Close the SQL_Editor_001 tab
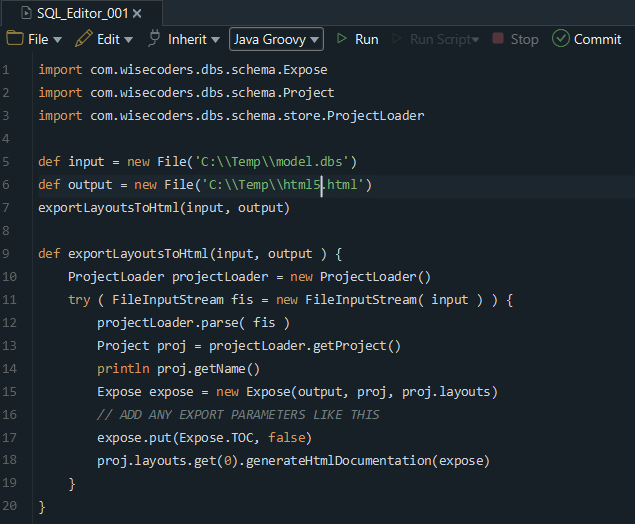Viewport: 635px width, 524px height. [x=137, y=14]
